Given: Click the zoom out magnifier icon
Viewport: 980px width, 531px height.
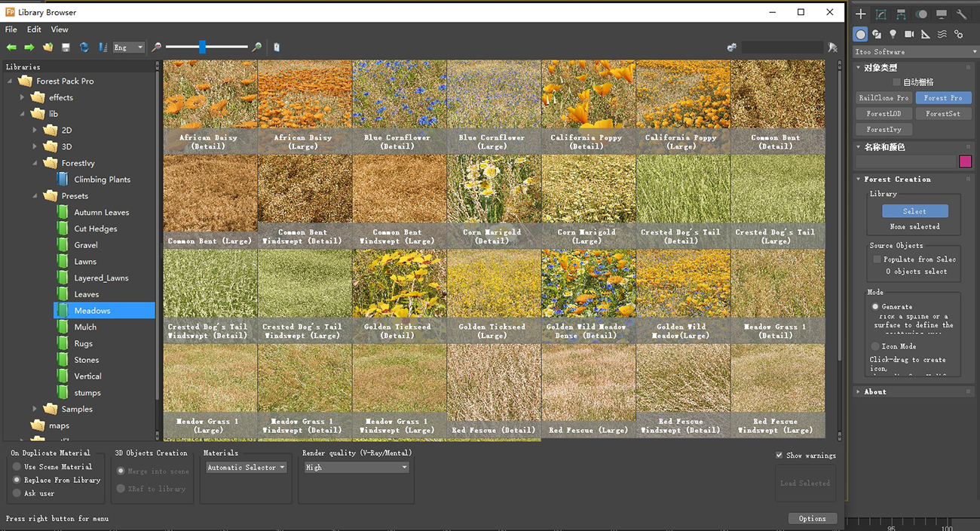Looking at the screenshot, I should coord(156,48).
